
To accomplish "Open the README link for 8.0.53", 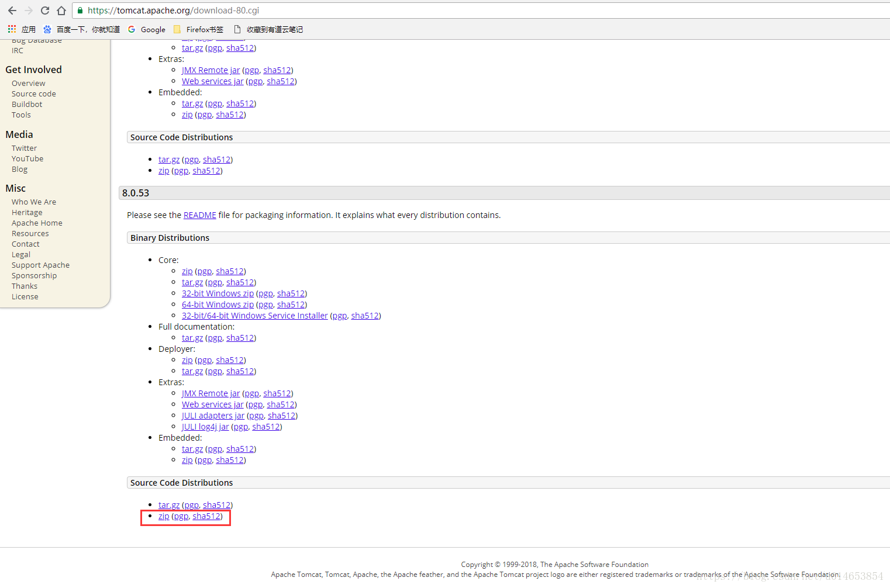I will [200, 215].
